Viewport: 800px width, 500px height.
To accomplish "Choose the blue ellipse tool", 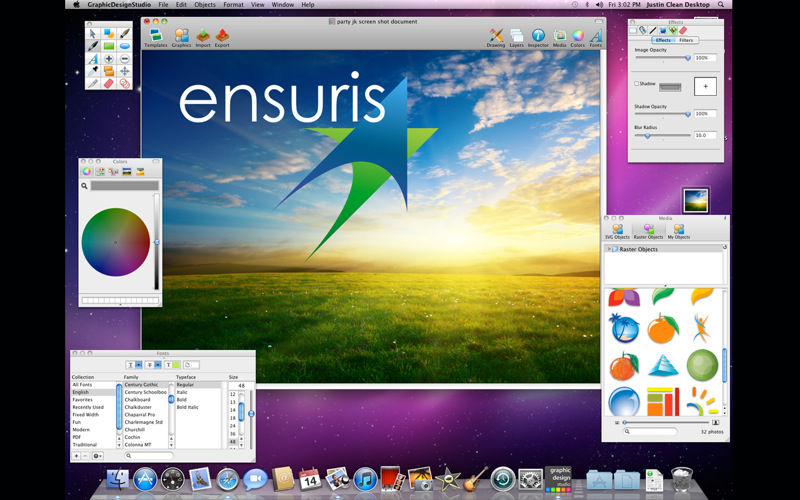I will point(124,46).
